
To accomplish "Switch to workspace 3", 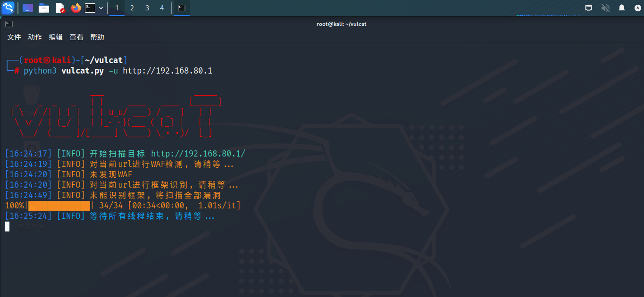I will click(147, 8).
